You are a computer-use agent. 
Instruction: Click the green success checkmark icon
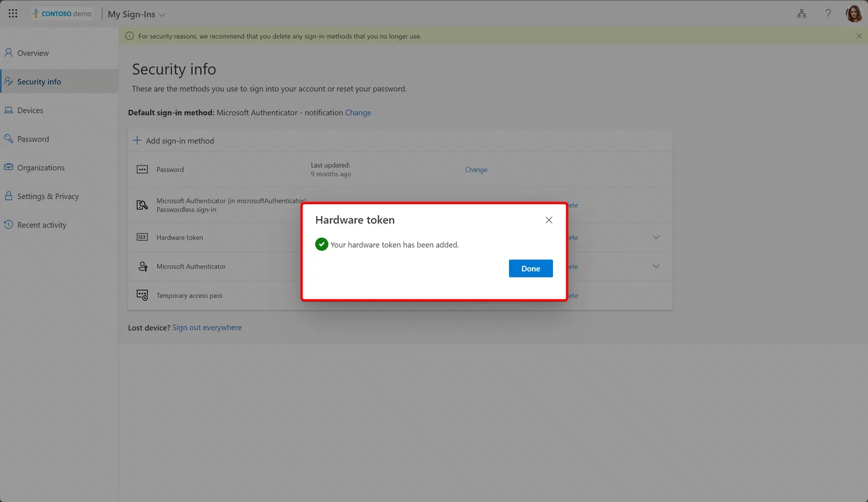point(321,244)
